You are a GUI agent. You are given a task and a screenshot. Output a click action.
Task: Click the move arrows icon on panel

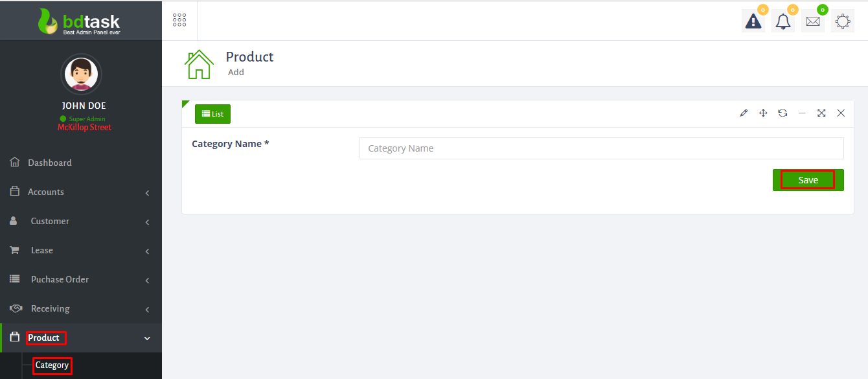pos(763,113)
